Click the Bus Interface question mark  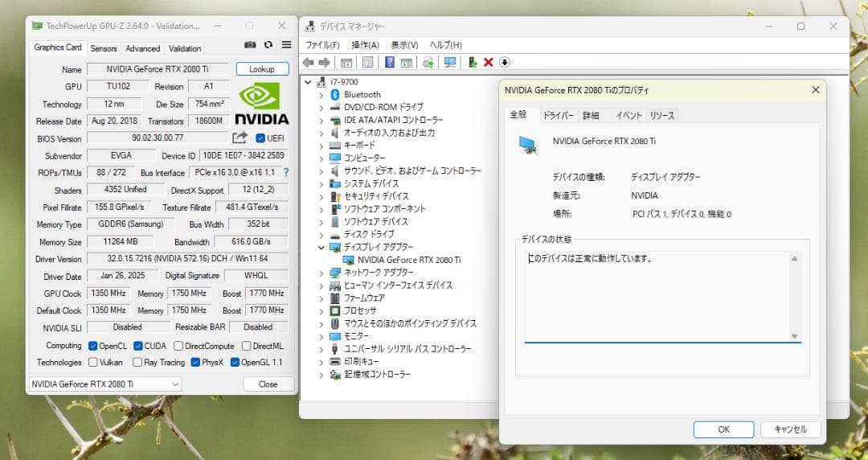(x=286, y=172)
